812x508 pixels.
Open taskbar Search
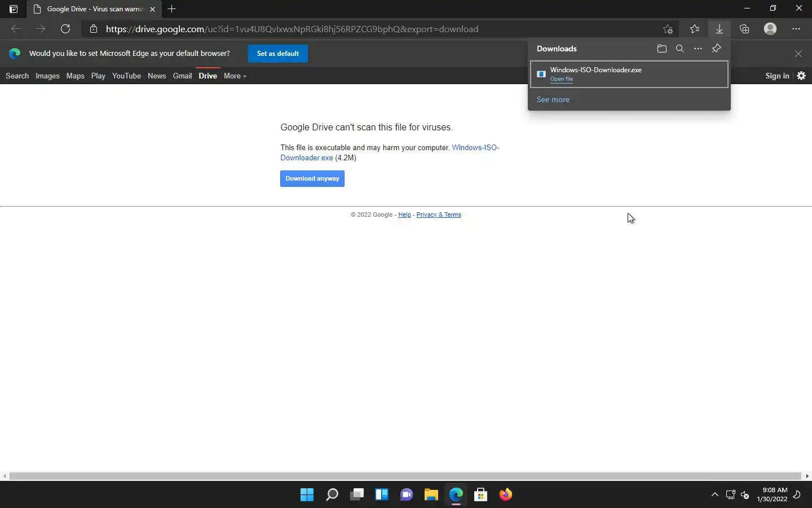[x=332, y=494]
